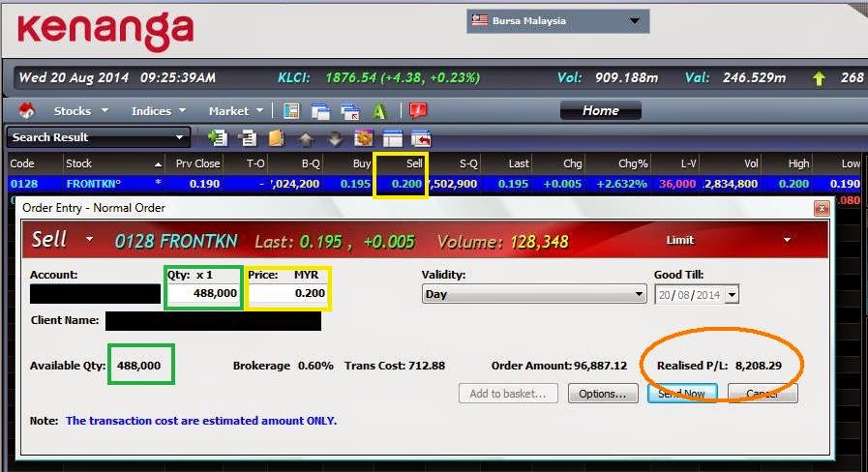Click the L-V column header
The image size is (868, 472).
689,163
